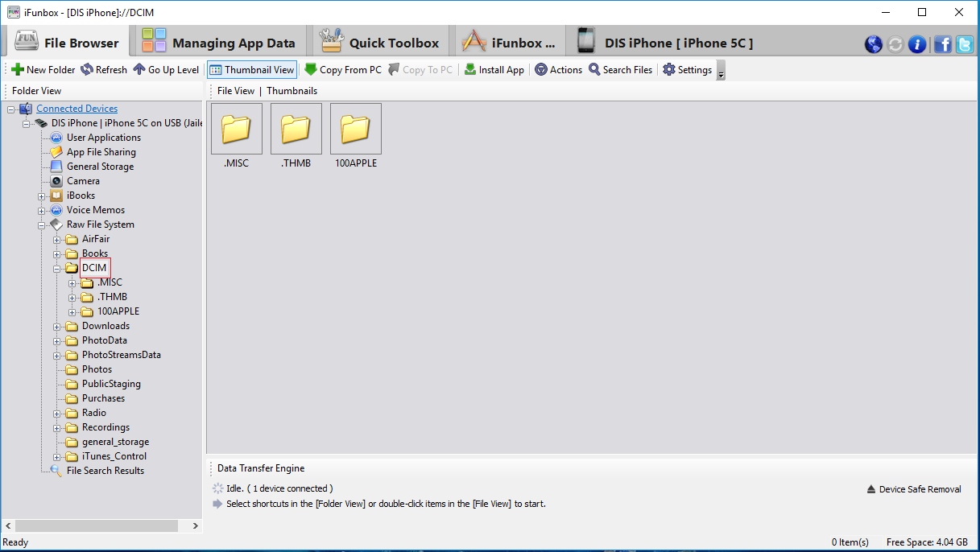
Task: Select the PhotoData folder in tree
Action: pos(104,340)
